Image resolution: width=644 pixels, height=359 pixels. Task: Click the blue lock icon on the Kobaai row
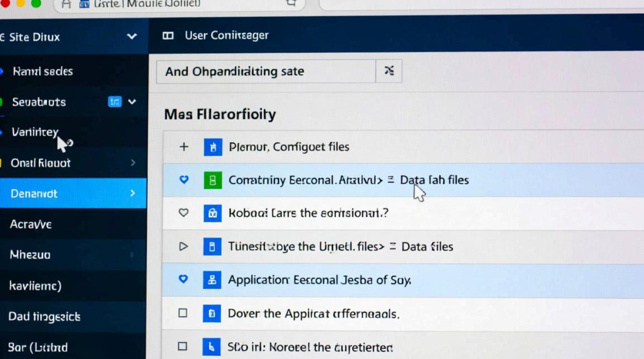(213, 213)
